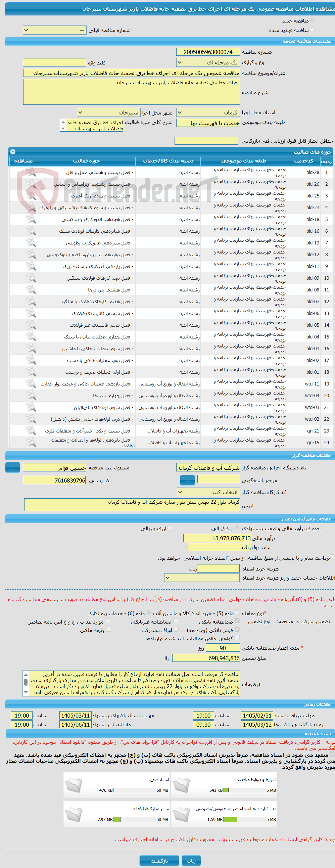Open view icon for row bld-18

coord(31,219)
